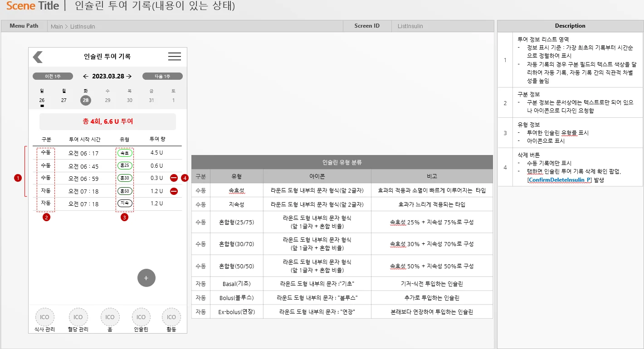The image size is (644, 349).
Task: Tap the 혼50 insulin type icon
Action: [125, 191]
